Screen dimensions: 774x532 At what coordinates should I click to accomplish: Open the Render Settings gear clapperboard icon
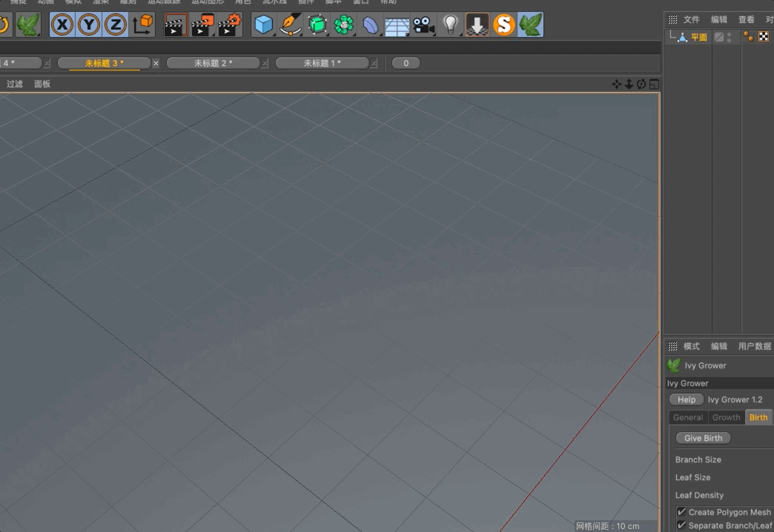pyautogui.click(x=230, y=24)
